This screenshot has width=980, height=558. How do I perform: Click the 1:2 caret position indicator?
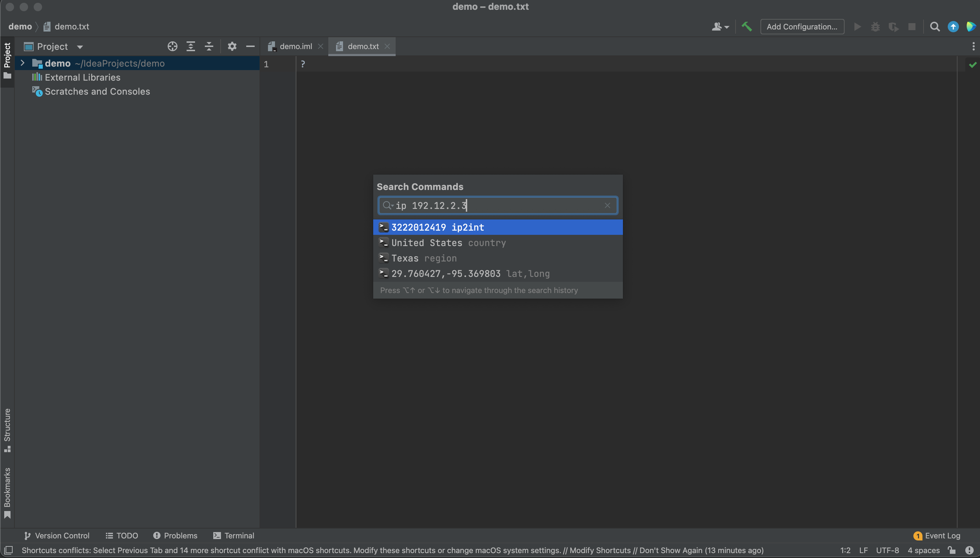point(845,550)
